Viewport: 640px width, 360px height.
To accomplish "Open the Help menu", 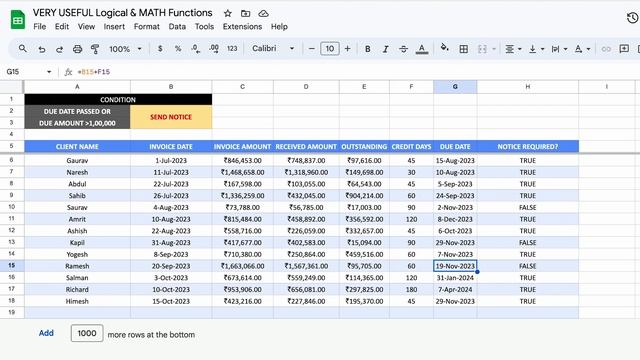I will (x=279, y=27).
